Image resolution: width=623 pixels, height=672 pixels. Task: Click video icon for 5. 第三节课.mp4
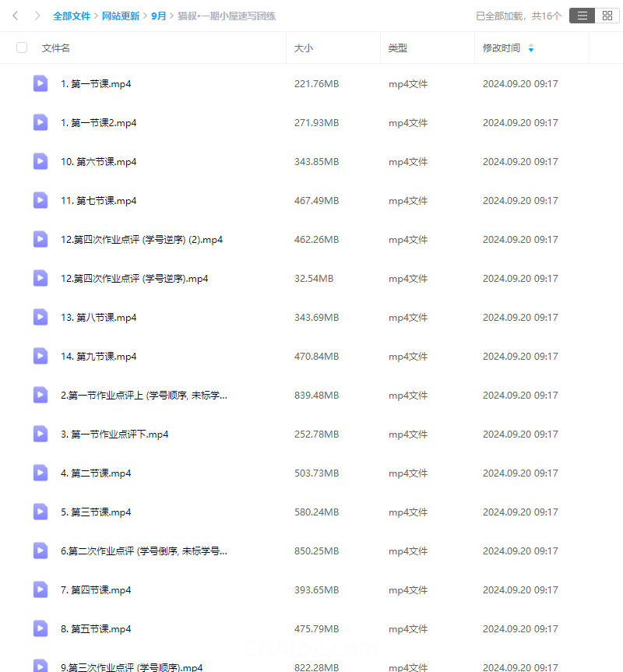pos(40,512)
